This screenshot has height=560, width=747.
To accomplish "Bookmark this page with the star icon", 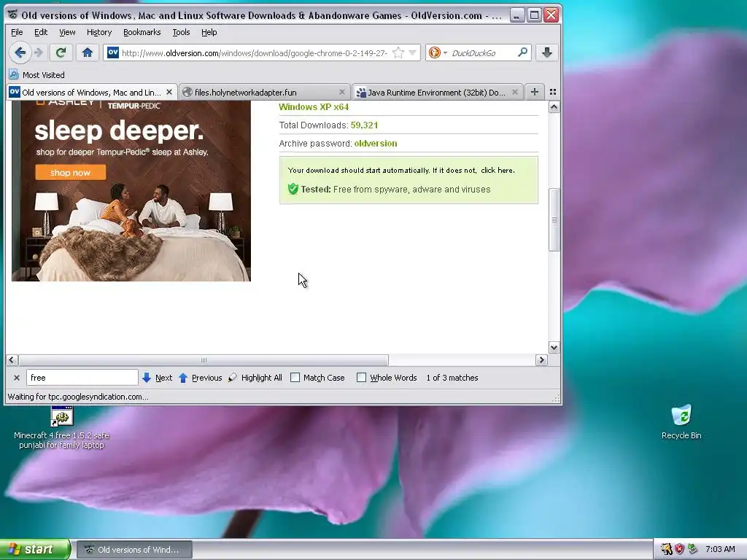I will [398, 52].
